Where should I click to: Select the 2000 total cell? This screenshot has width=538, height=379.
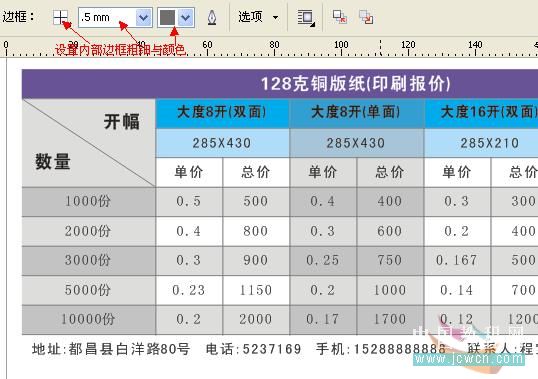[x=256, y=320]
